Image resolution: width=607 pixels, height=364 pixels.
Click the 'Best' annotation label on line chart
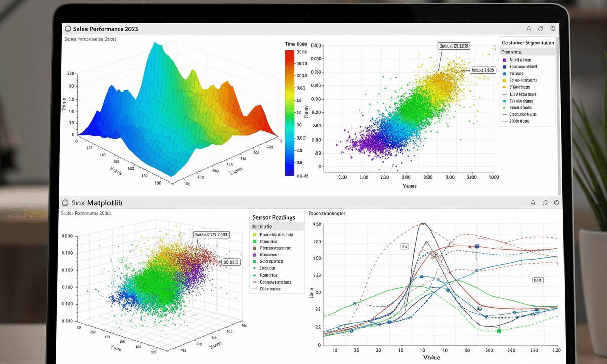click(538, 280)
